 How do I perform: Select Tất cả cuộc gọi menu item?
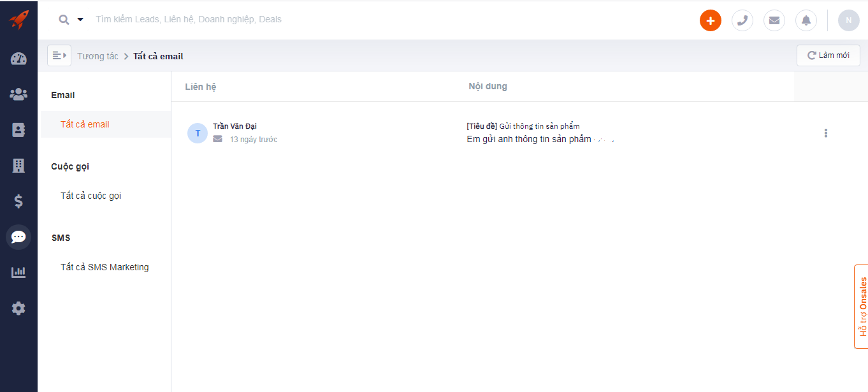(x=91, y=196)
